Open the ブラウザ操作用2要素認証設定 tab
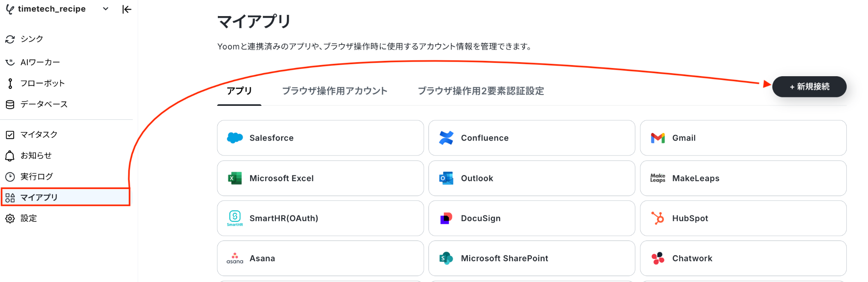This screenshot has width=868, height=282. (x=481, y=91)
